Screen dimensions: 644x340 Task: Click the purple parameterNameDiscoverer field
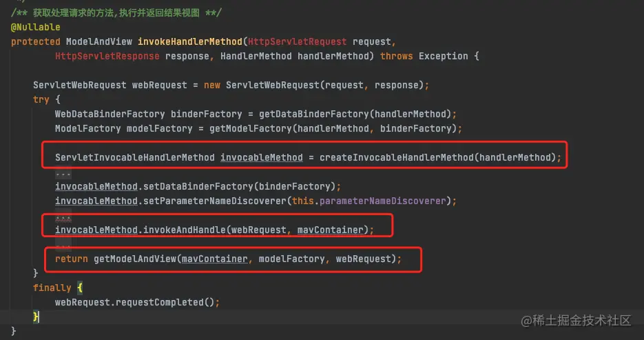(x=382, y=201)
